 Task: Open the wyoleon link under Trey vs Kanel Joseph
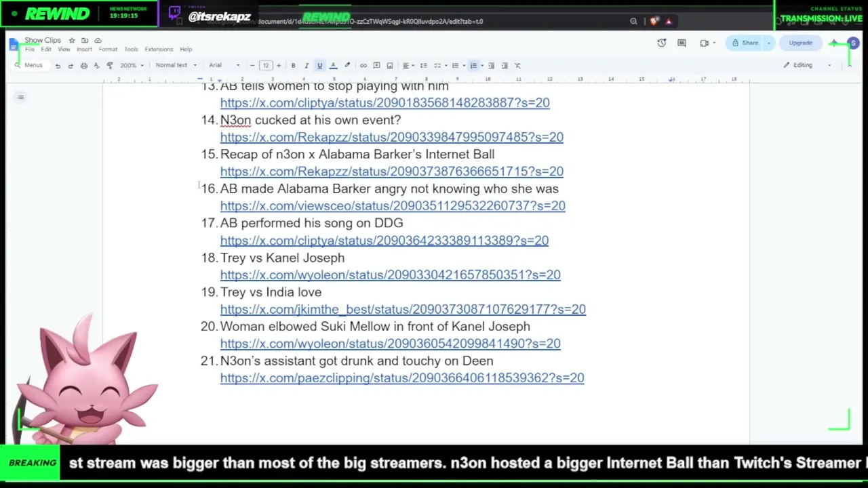click(x=390, y=275)
